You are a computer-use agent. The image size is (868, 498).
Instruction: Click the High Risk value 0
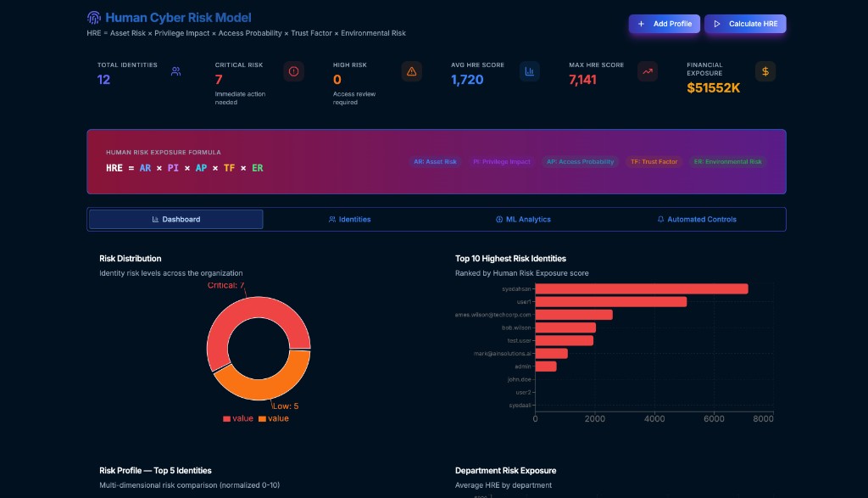(337, 80)
